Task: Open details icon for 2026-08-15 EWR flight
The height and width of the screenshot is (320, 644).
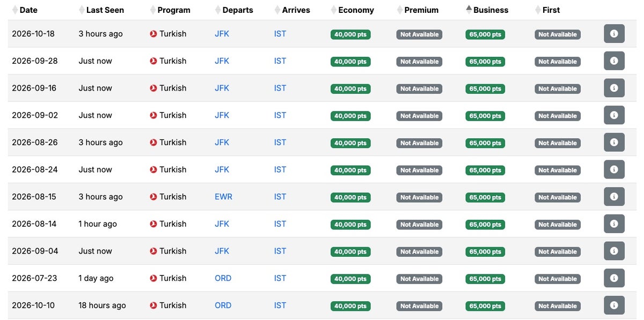Action: [614, 197]
